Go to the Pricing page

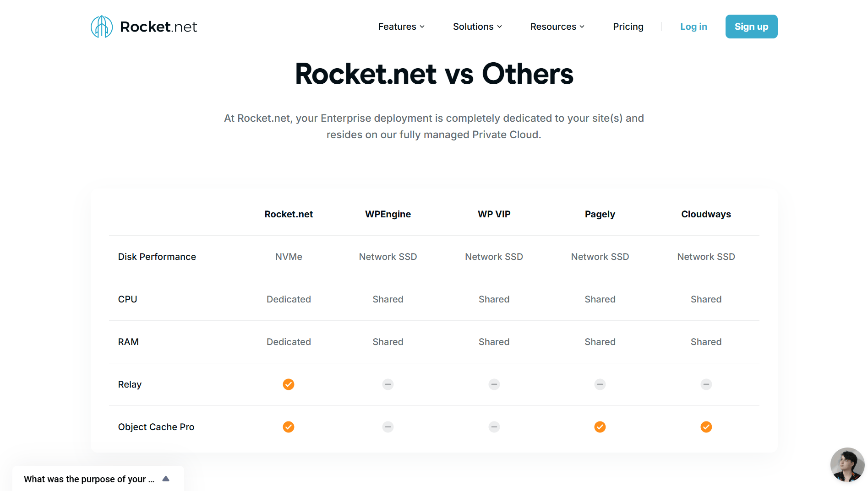pyautogui.click(x=628, y=27)
